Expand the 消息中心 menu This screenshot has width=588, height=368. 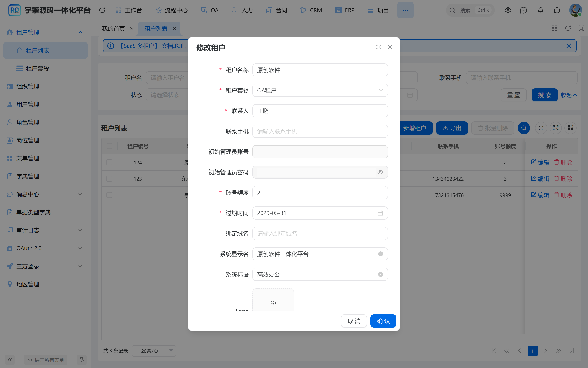pyautogui.click(x=45, y=194)
